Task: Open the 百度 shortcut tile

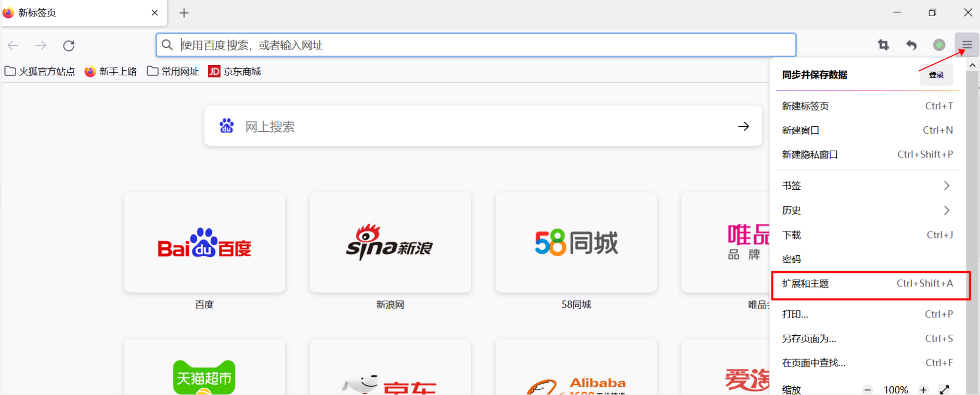Action: (x=204, y=243)
